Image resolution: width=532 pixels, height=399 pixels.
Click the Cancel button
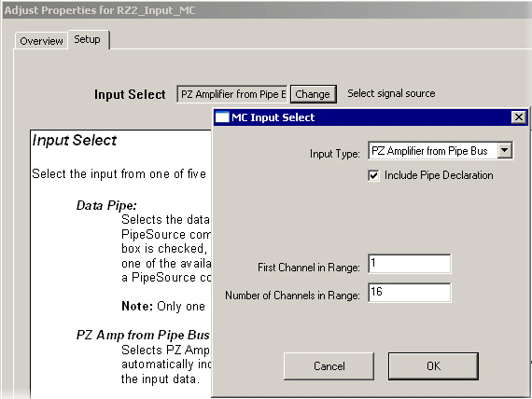tap(329, 366)
